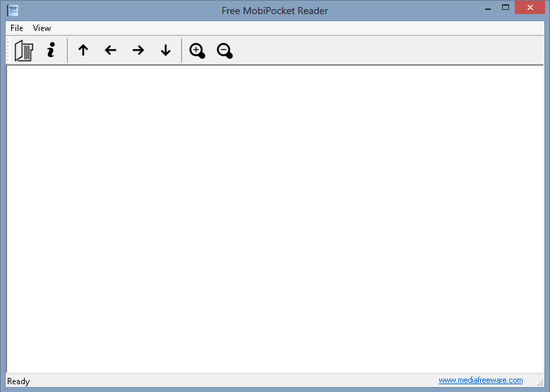The width and height of the screenshot is (550, 392).
Task: Click inside the empty reading area
Action: [275, 219]
